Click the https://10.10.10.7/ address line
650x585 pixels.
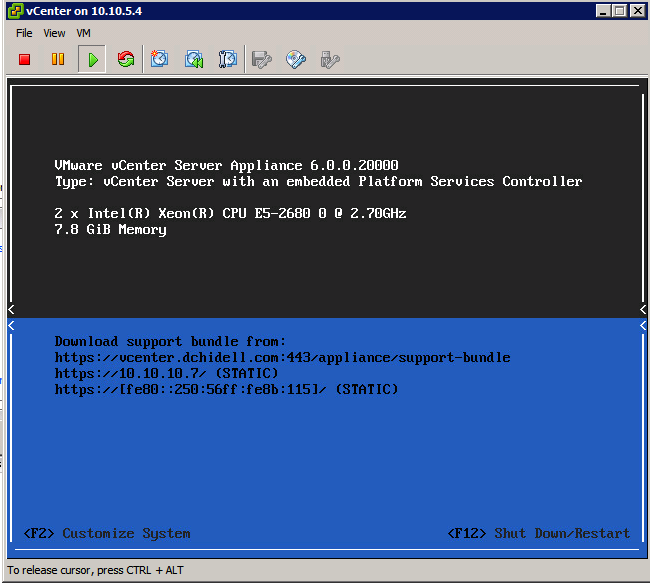166,374
